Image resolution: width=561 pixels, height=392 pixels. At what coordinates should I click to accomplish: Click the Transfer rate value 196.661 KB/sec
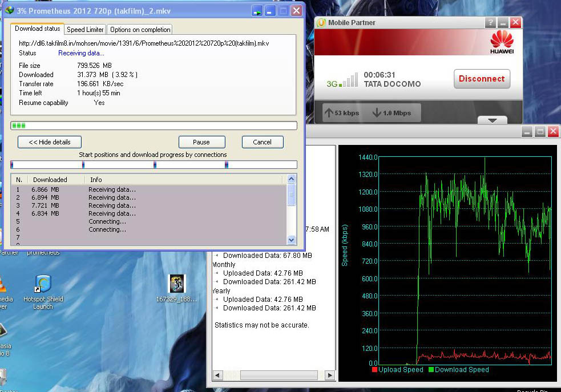point(100,84)
